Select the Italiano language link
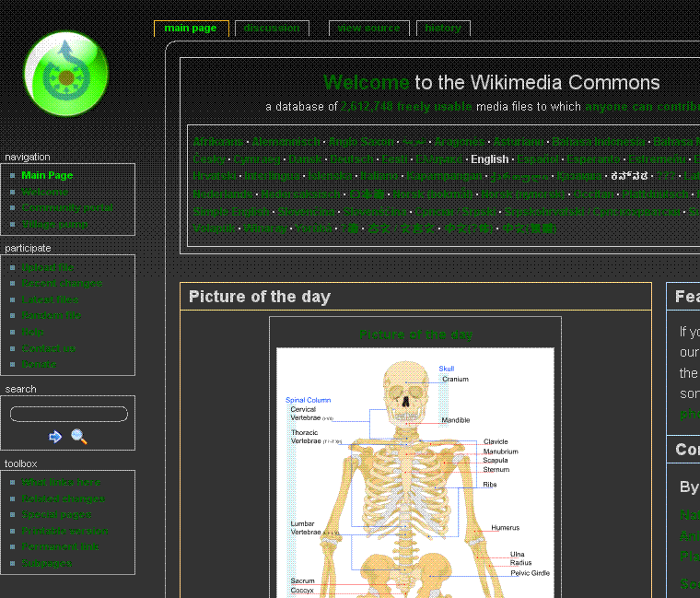 tap(379, 175)
